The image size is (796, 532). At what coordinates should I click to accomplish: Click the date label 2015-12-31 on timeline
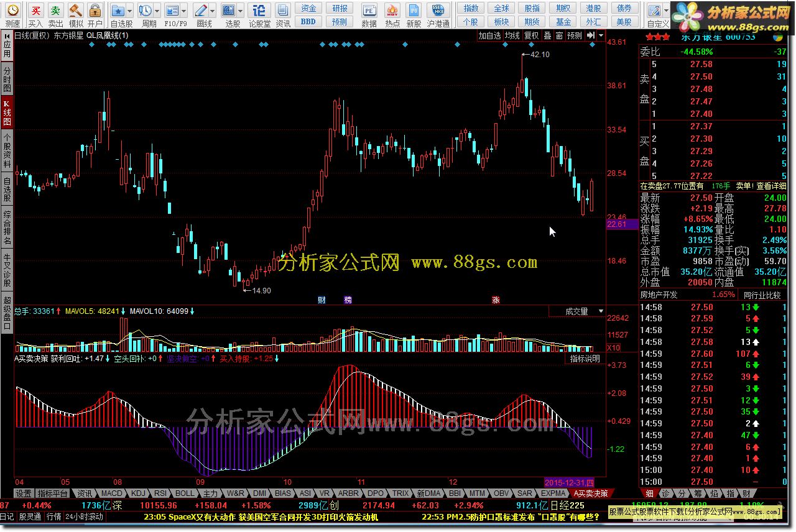coord(569,482)
